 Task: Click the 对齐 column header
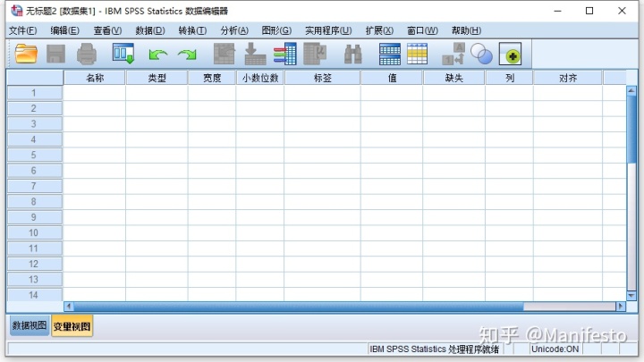(x=568, y=78)
